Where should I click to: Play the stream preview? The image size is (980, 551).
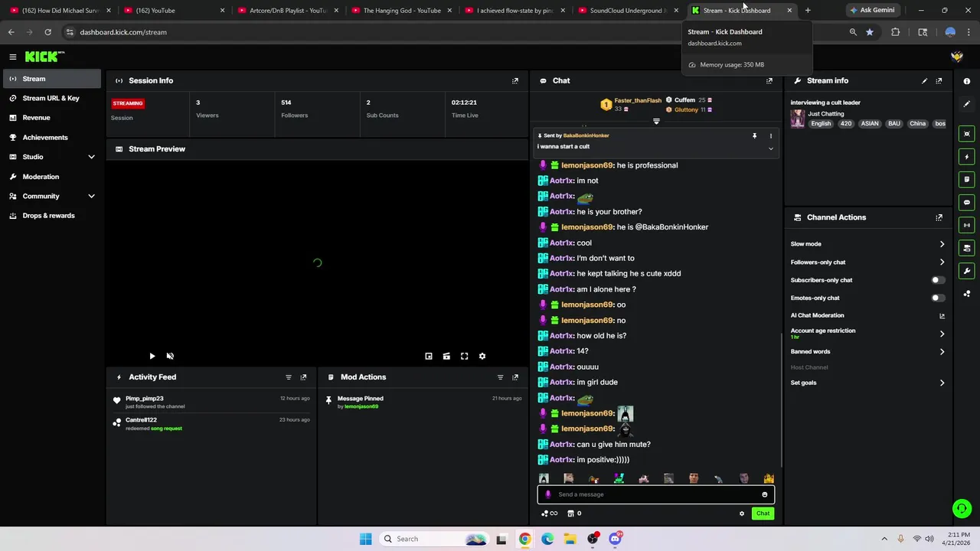tap(152, 356)
